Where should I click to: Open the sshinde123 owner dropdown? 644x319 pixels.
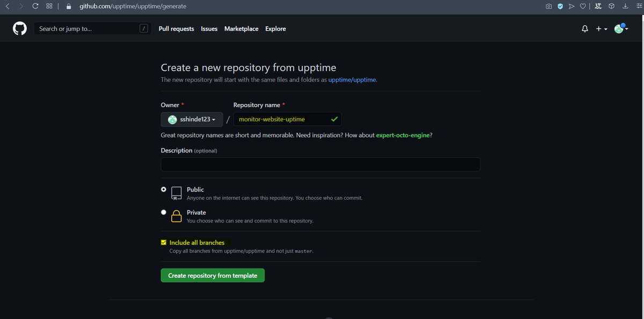point(192,119)
